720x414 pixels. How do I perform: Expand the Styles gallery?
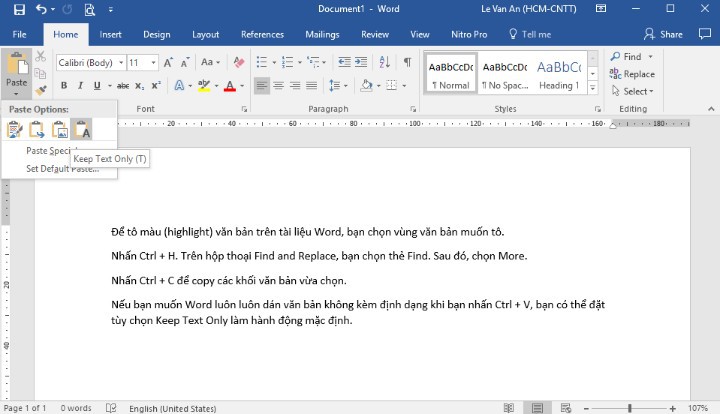click(593, 88)
